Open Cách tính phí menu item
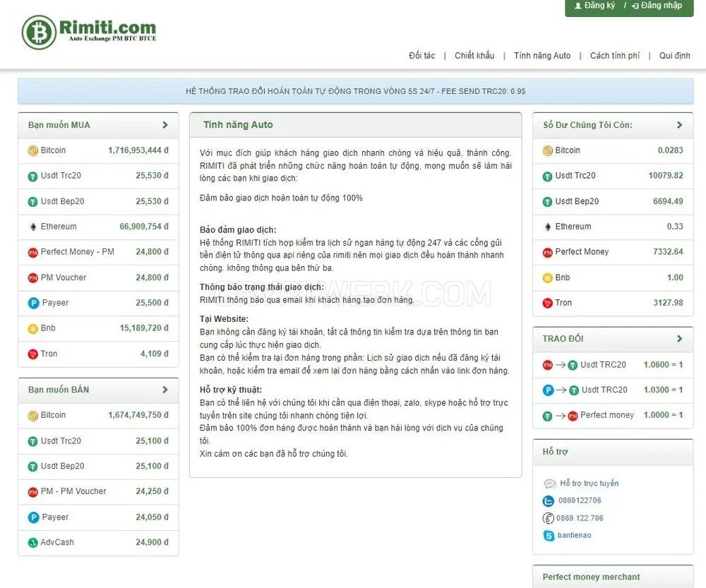Image resolution: width=706 pixels, height=588 pixels. tap(615, 56)
